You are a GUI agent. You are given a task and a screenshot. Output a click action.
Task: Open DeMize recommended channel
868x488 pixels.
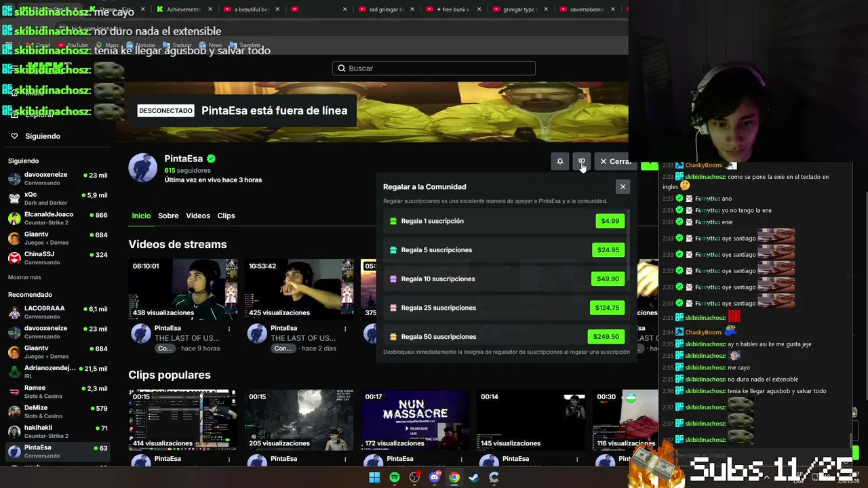pos(58,411)
